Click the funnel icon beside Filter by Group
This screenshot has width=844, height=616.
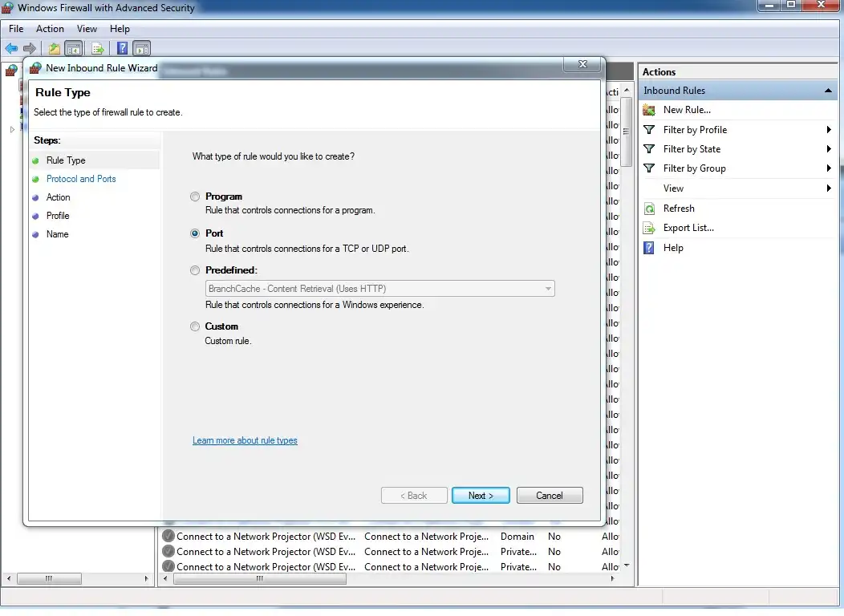point(649,168)
